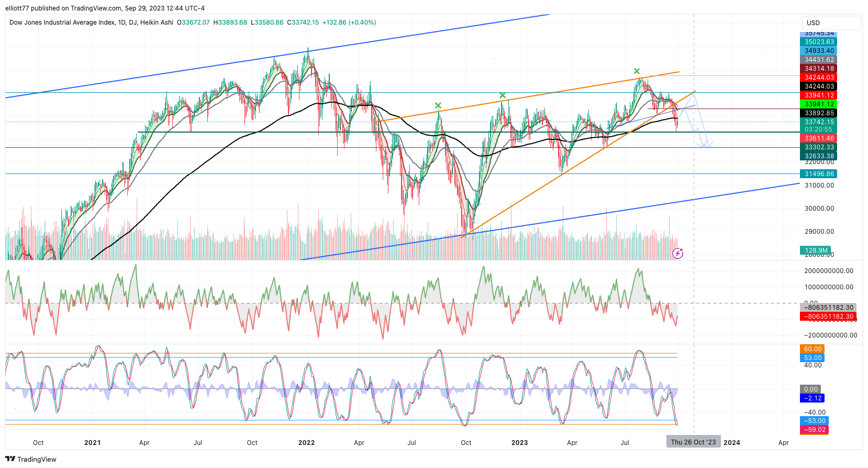Click the red 34244.03 price label
This screenshot has width=868, height=468.
coord(819,78)
